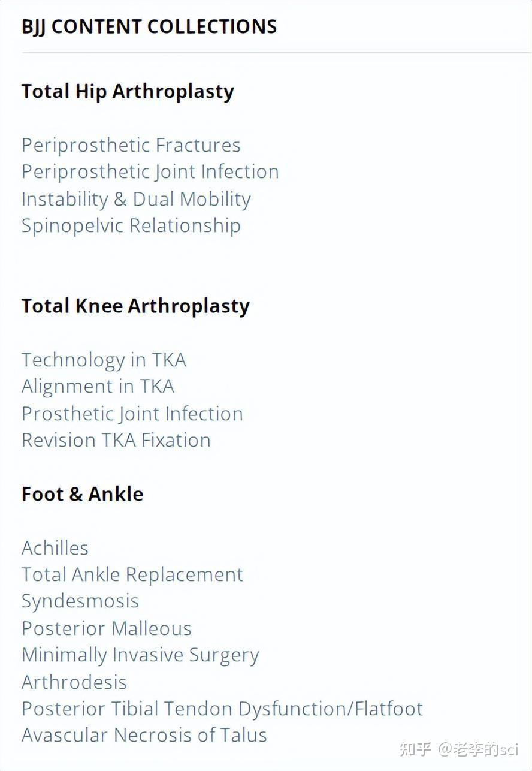
Task: Open Spinopelvic Relationship collection
Action: (x=131, y=225)
